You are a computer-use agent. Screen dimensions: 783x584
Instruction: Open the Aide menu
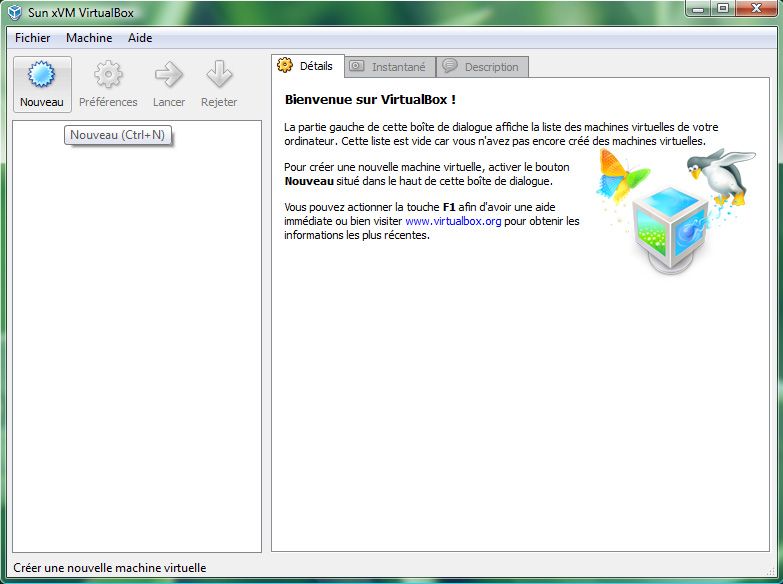click(140, 37)
